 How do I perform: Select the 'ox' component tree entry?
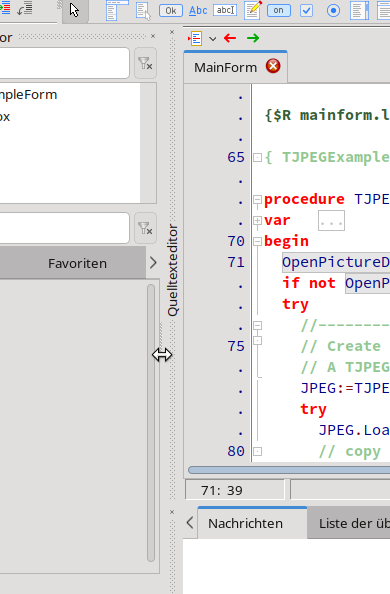(x=5, y=117)
